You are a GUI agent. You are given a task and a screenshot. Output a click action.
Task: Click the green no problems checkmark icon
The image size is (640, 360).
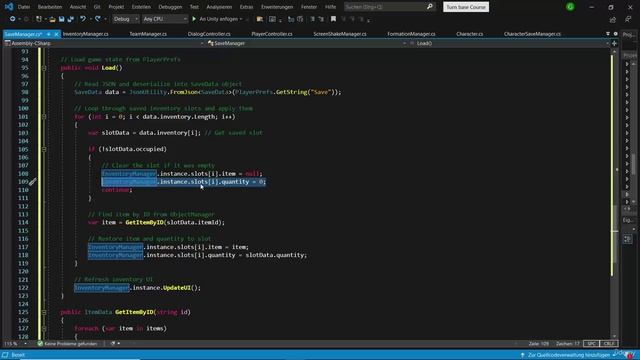tap(40, 344)
